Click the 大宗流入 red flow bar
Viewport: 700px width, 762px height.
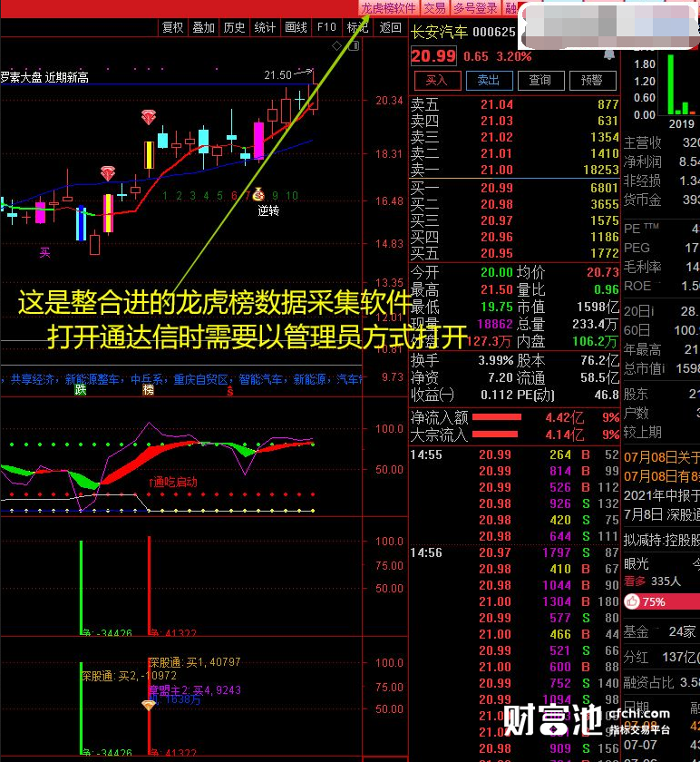[495, 435]
